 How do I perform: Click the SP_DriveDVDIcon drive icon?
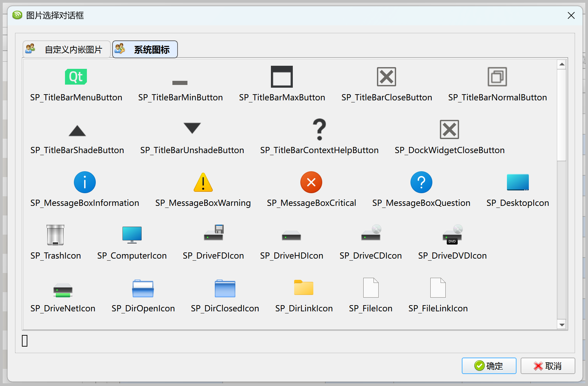coord(452,235)
